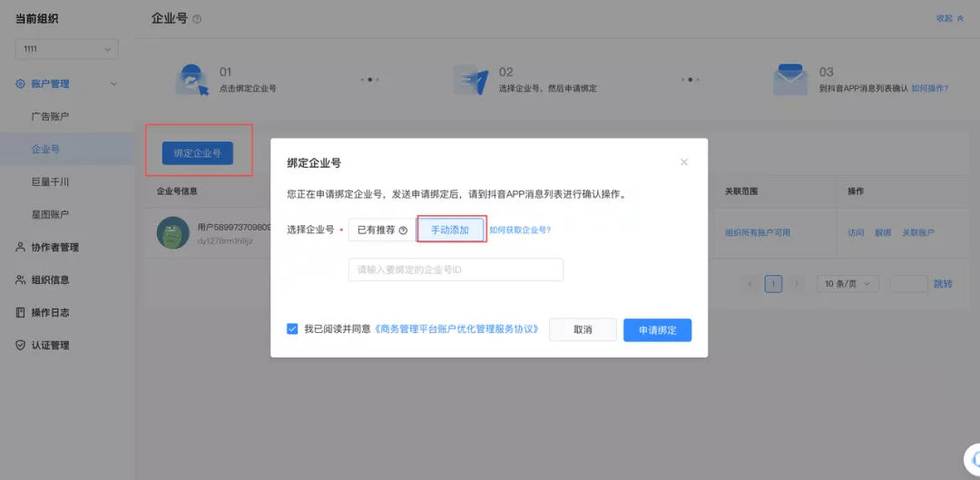The height and width of the screenshot is (480, 980).
Task: Click the page jump number input
Action: 908,284
